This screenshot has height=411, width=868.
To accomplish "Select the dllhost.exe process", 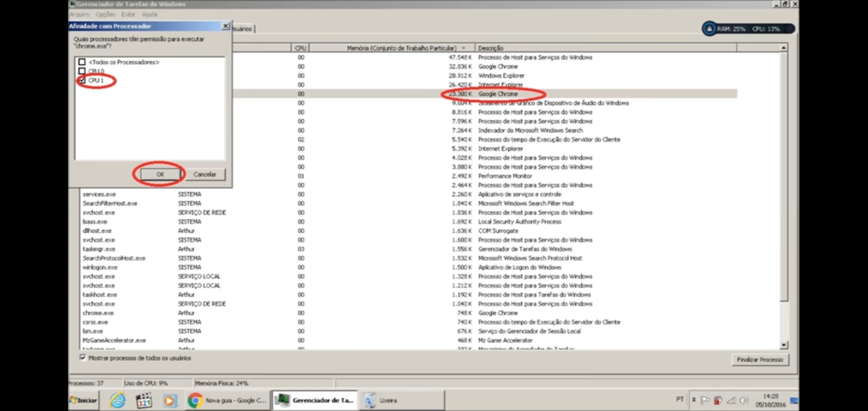I will pyautogui.click(x=97, y=231).
